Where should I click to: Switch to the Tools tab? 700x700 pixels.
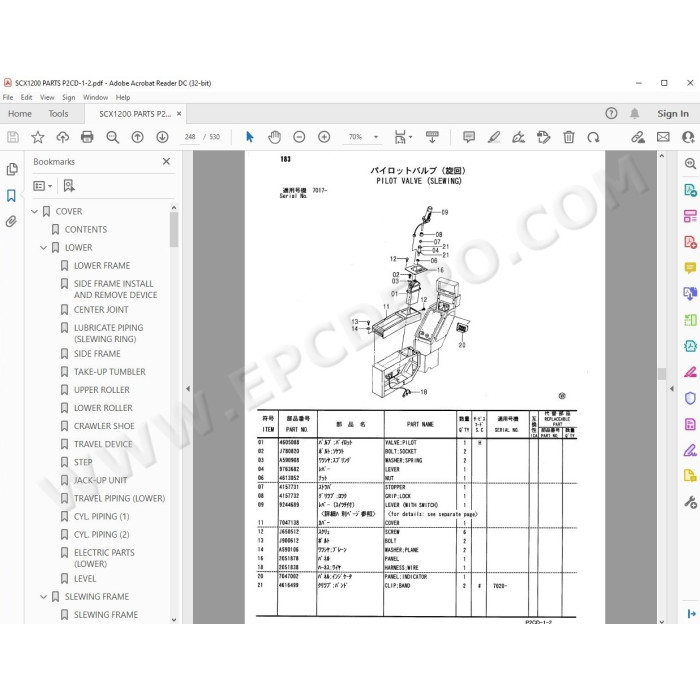point(58,114)
